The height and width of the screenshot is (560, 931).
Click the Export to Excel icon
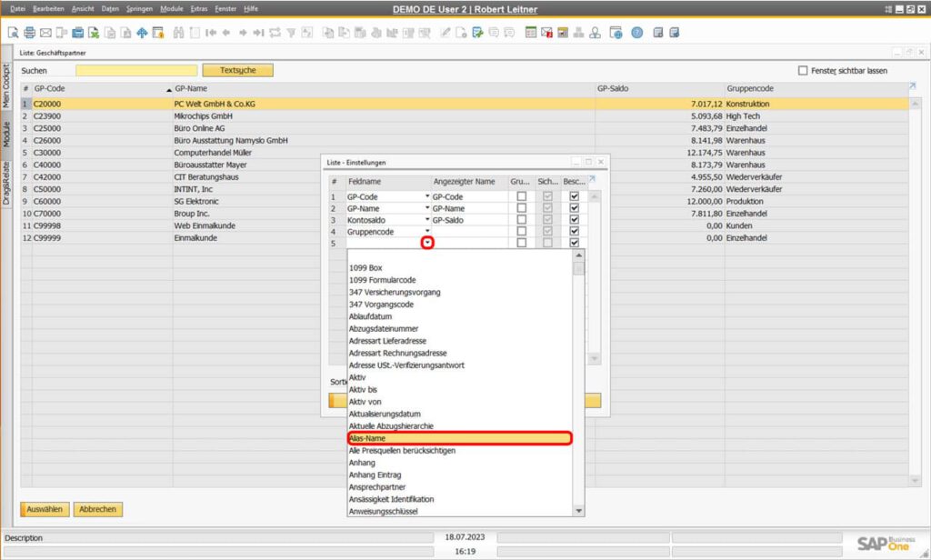[x=94, y=33]
